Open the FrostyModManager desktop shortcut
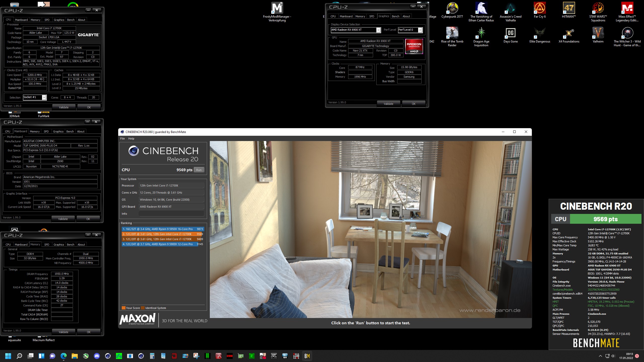 tap(277, 12)
